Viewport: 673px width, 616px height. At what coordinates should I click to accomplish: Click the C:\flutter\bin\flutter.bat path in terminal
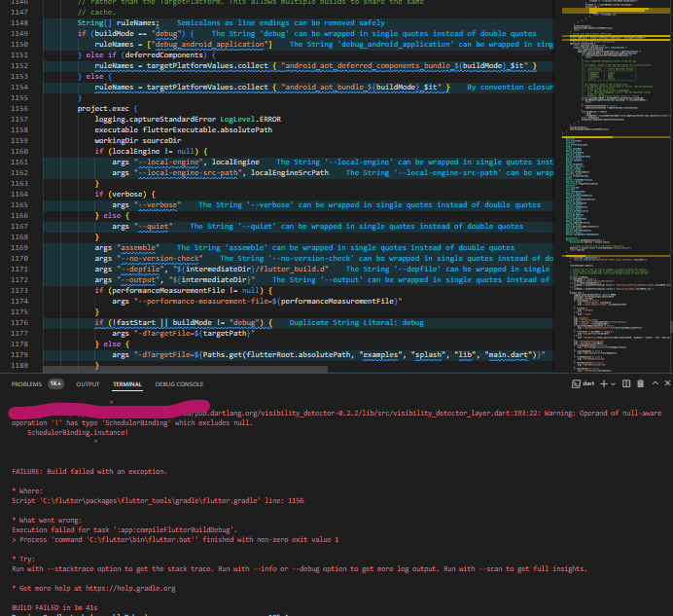coord(140,539)
